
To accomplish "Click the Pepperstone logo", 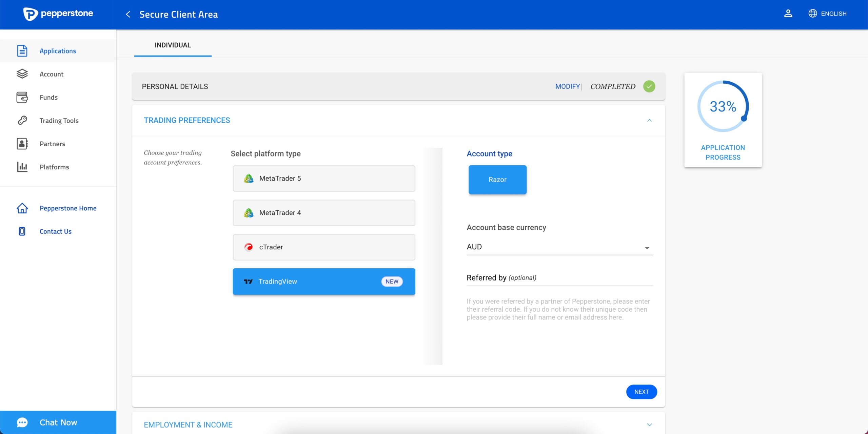I will click(x=58, y=14).
